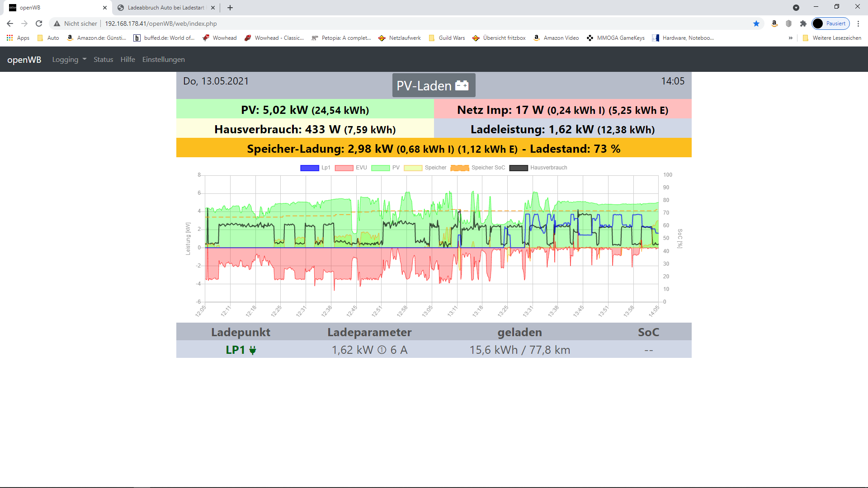This screenshot has width=868, height=488.
Task: Open the Hilfe menu item
Action: click(x=127, y=60)
